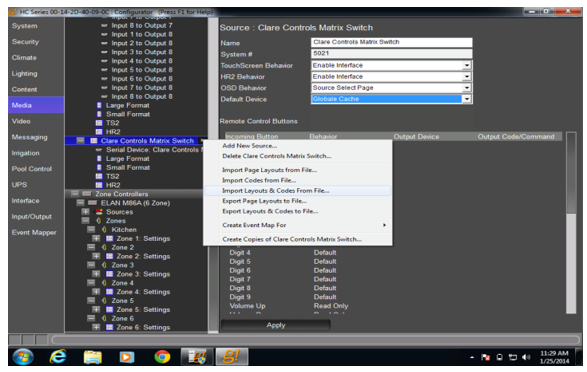Click the Clare Controls Matrix Switch source icon
Screen dimensions: 587x372
pyautogui.click(x=94, y=141)
